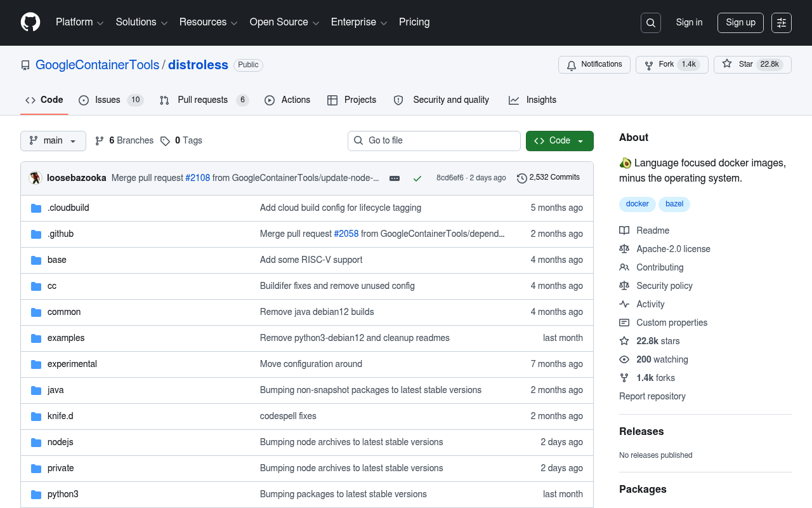Click Report repository link

tap(652, 396)
